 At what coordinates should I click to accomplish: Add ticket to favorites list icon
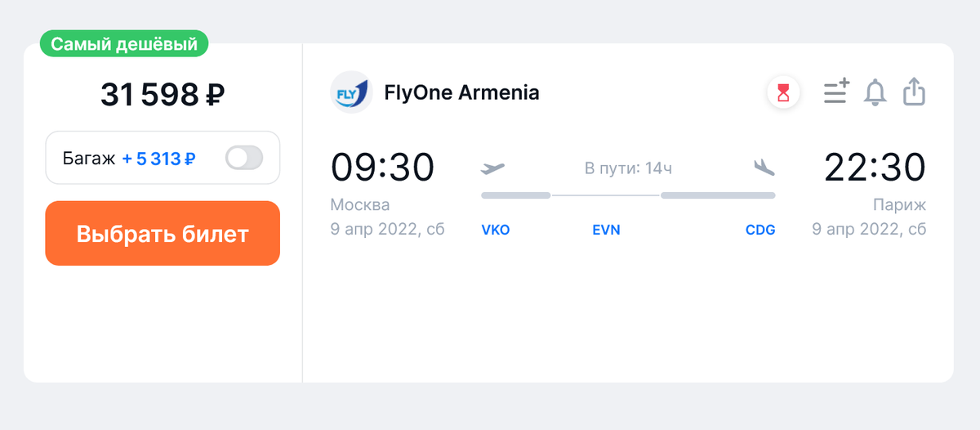coord(836,92)
